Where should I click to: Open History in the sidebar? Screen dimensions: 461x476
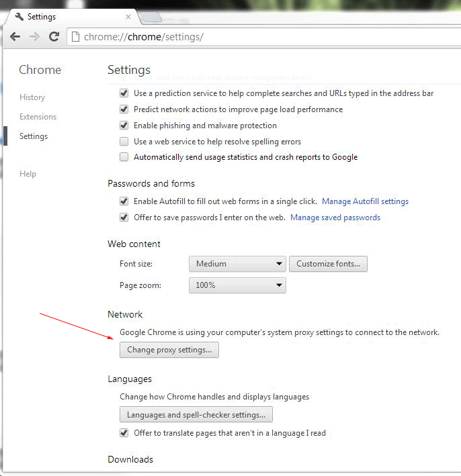click(32, 97)
